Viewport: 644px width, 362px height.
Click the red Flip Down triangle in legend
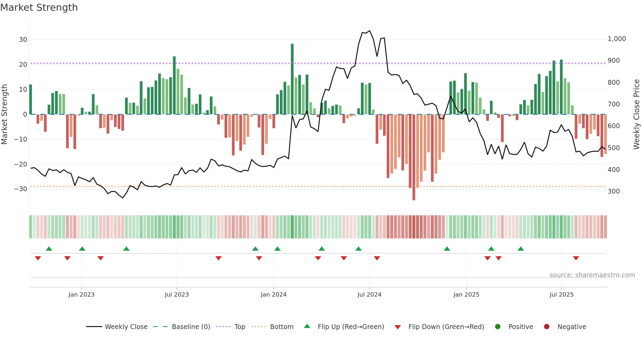point(398,327)
